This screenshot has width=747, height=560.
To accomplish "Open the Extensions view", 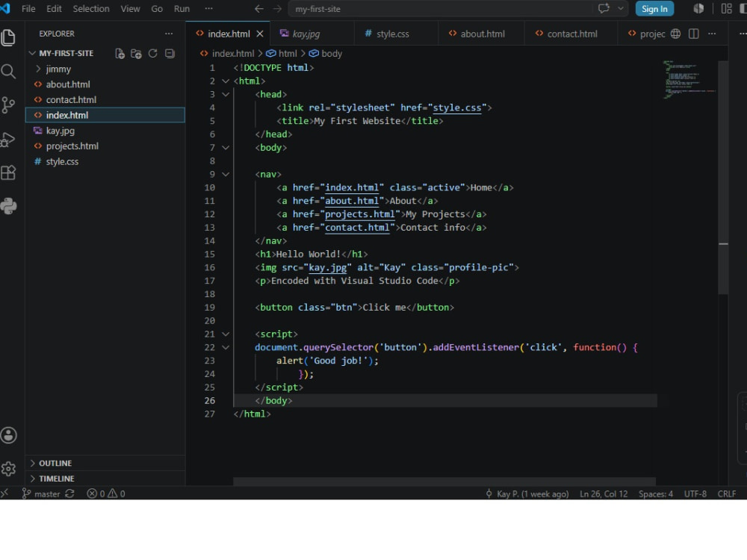I will 8,172.
